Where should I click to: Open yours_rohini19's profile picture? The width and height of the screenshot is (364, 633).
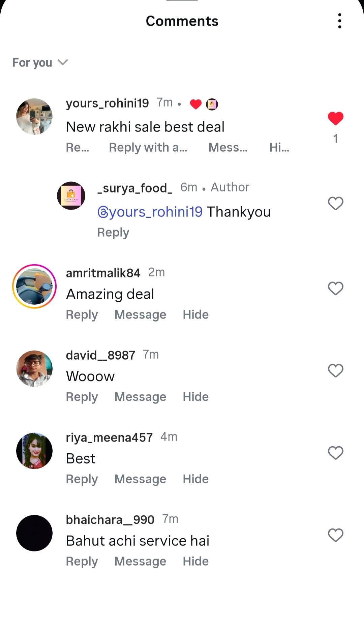pos(34,116)
